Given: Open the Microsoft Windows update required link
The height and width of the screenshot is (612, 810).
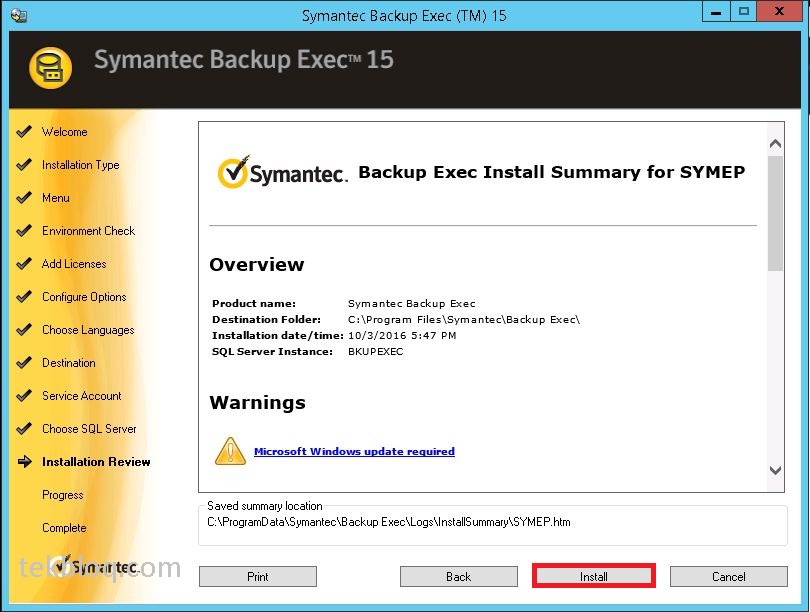Looking at the screenshot, I should (354, 451).
